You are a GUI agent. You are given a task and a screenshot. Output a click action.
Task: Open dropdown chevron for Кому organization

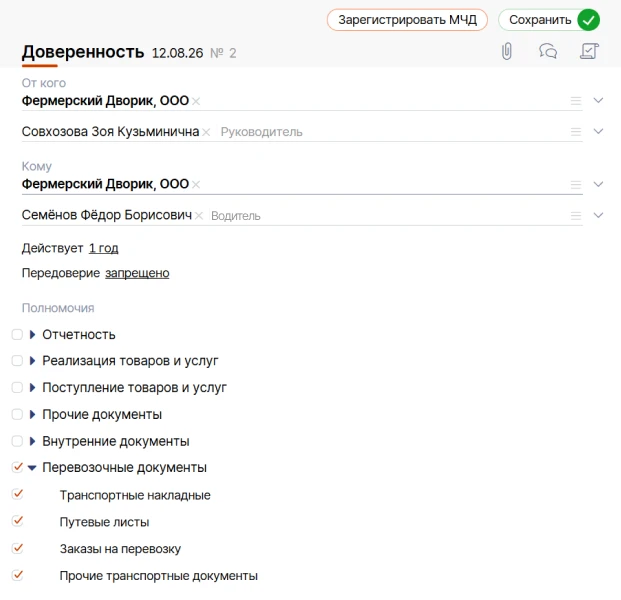pyautogui.click(x=598, y=184)
